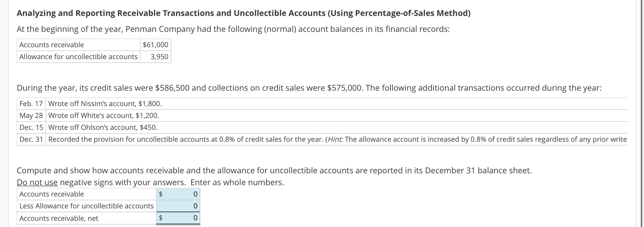Select the $ symbol beside first answer field
The height and width of the screenshot is (227, 644).
pos(161,194)
